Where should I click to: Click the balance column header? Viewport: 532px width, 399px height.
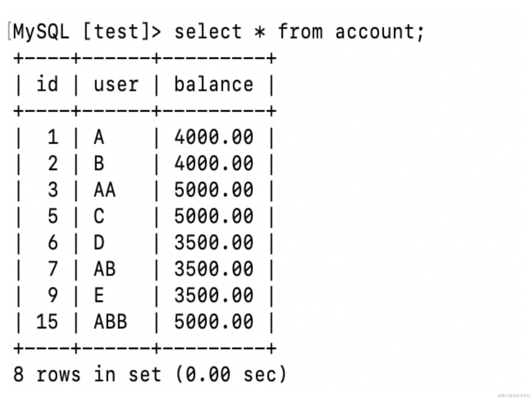click(x=214, y=84)
